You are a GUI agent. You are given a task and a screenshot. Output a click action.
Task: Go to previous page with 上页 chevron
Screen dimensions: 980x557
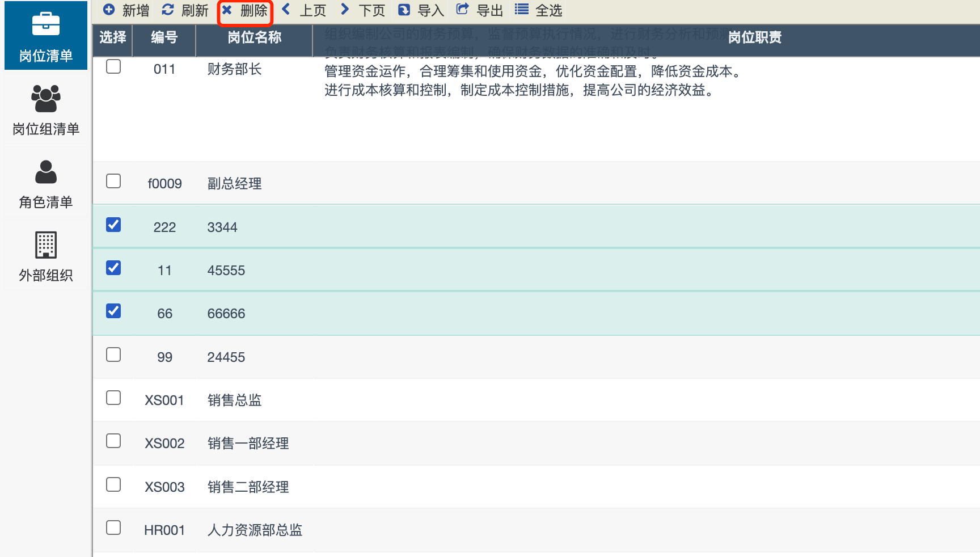coord(286,9)
